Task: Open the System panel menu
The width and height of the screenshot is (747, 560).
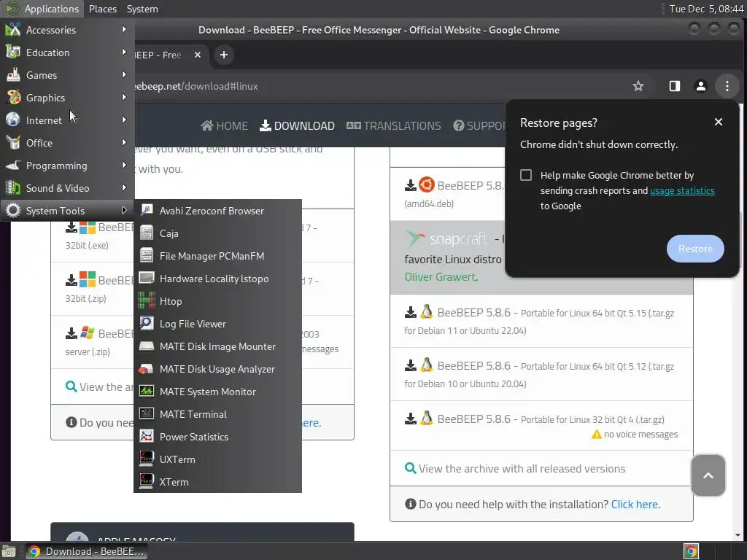Action: point(142,9)
